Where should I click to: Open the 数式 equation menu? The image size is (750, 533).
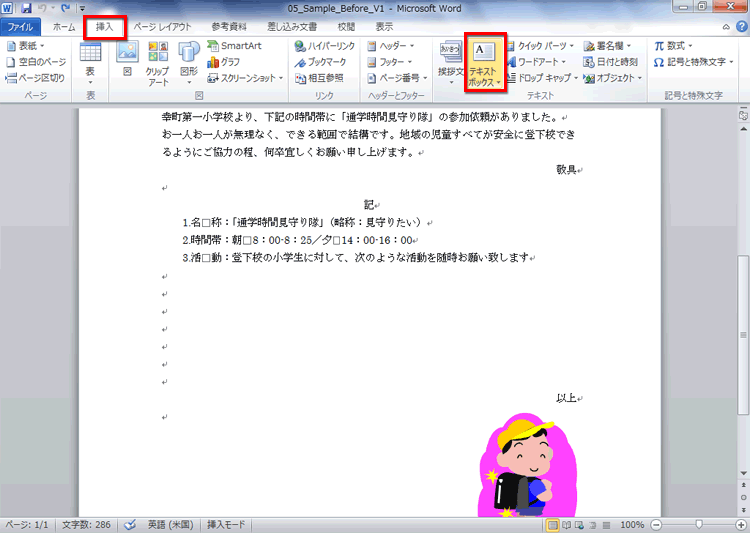click(673, 46)
